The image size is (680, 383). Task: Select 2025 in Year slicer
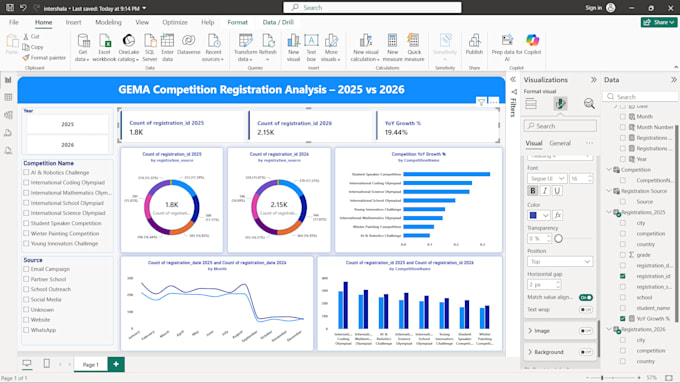point(67,124)
